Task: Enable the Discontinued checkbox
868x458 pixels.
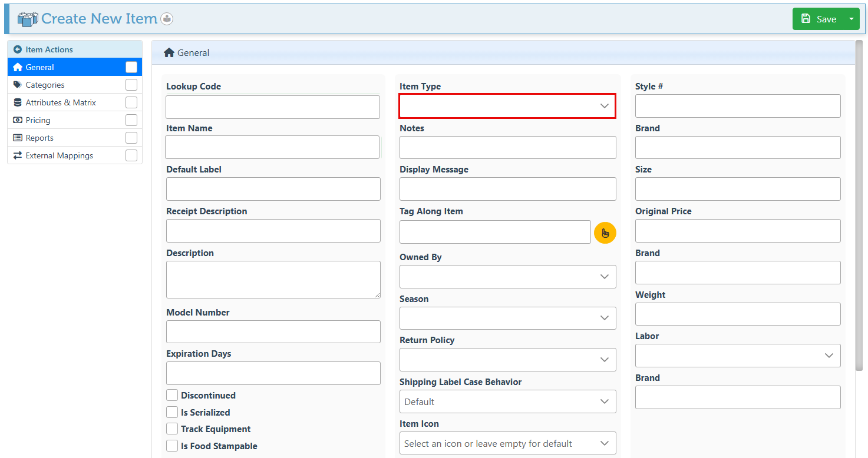Action: [x=172, y=396]
